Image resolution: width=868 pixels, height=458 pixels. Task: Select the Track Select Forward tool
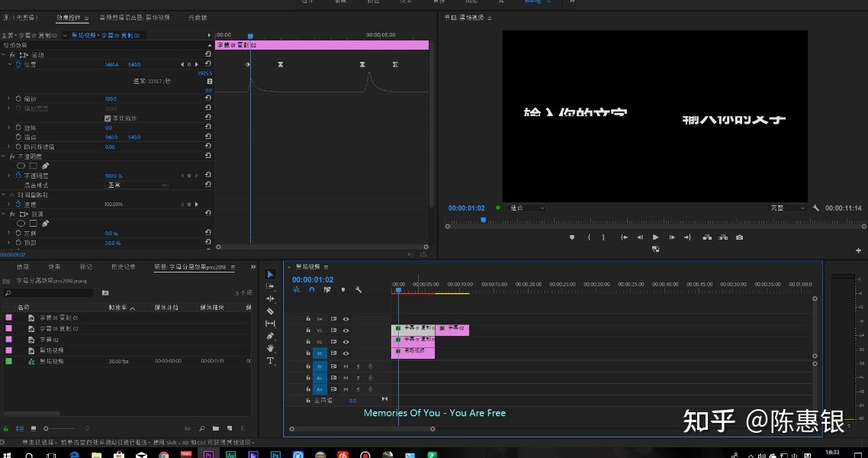click(x=270, y=286)
